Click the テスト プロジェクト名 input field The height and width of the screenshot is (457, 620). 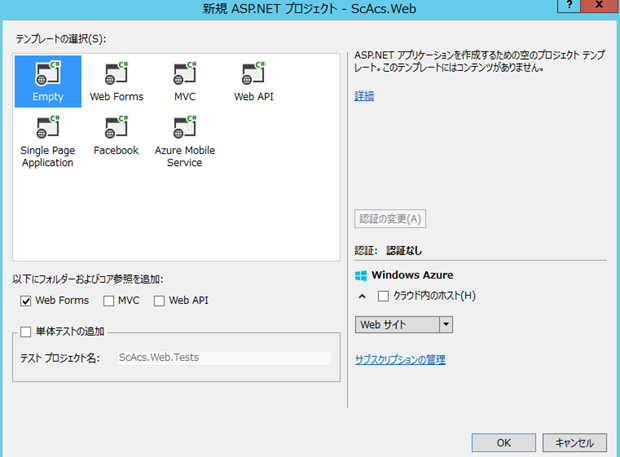[224, 358]
